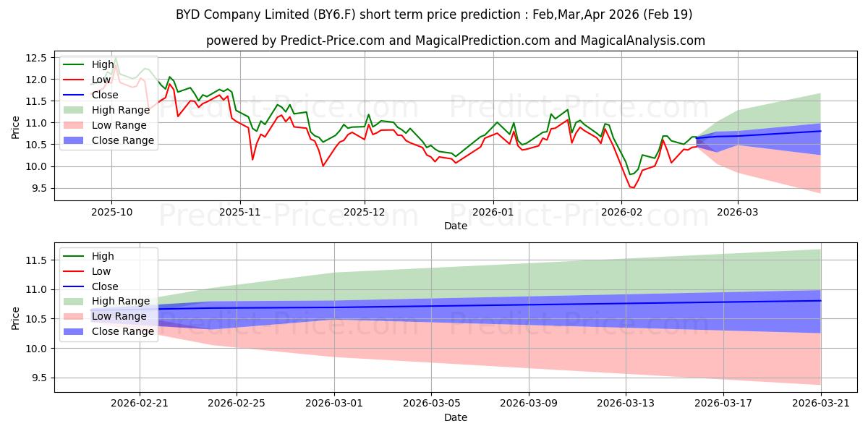The image size is (868, 434).
Task: Select the Close legend entry in bottom chart
Action: click(104, 286)
